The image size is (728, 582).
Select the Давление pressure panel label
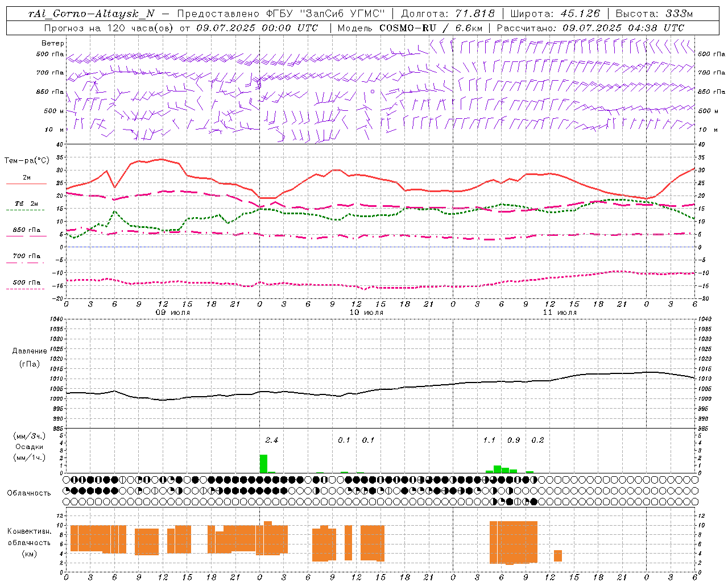point(29,351)
